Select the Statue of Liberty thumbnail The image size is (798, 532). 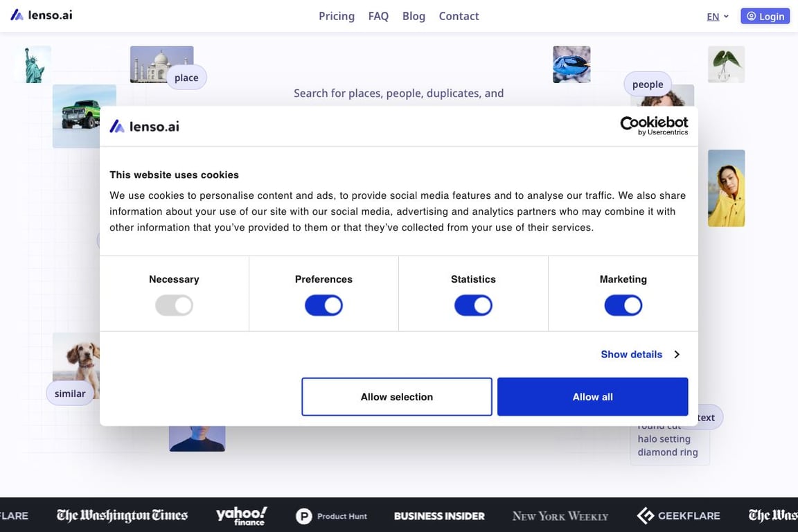point(35,64)
